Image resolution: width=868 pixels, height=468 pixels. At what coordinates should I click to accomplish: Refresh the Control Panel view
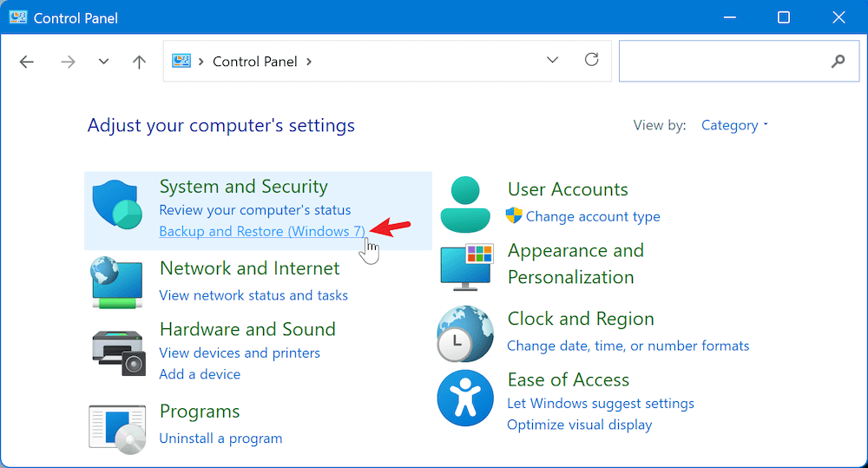click(x=592, y=59)
